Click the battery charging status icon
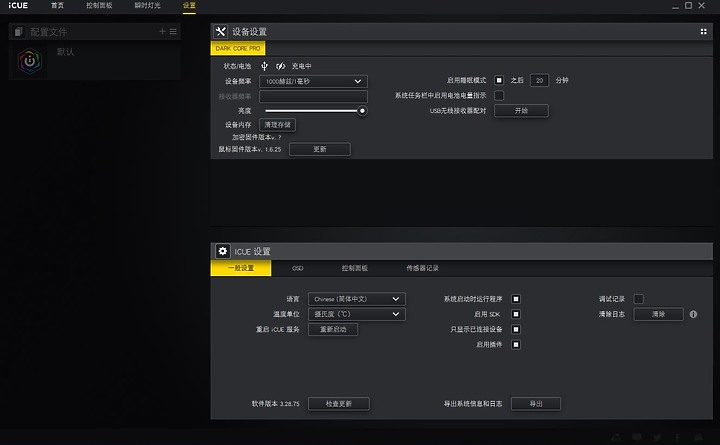 pyautogui.click(x=281, y=66)
